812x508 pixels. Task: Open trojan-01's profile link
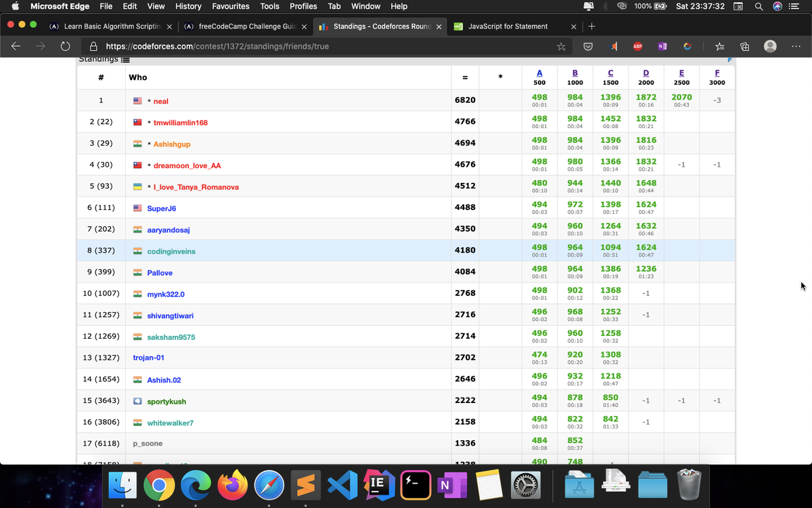coord(149,358)
